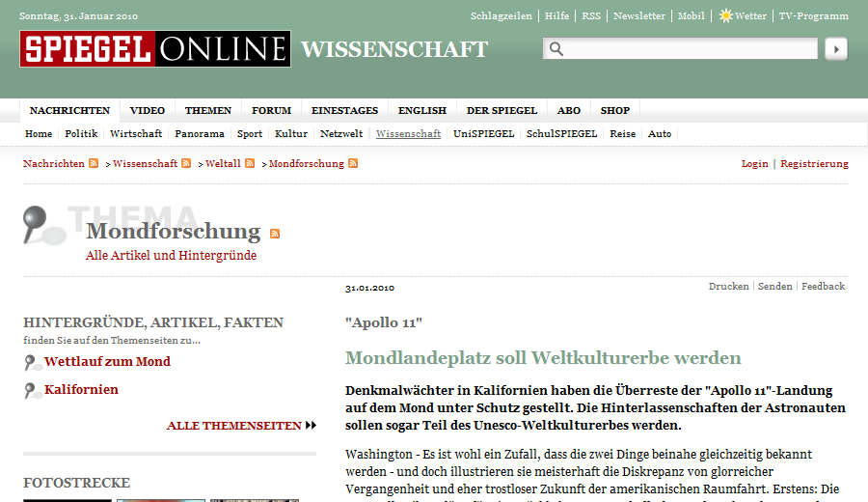Image resolution: width=868 pixels, height=502 pixels.
Task: Open the VIDEO tab
Action: tap(148, 110)
